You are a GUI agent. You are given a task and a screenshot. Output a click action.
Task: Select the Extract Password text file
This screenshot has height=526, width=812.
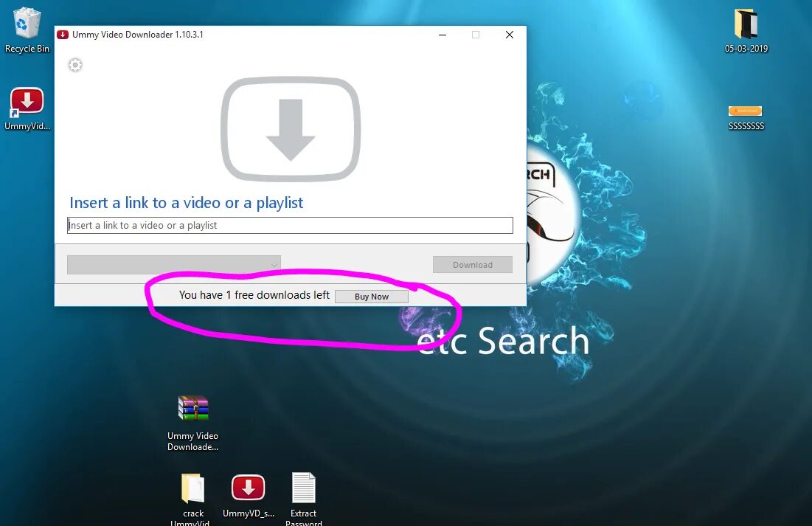coord(303,499)
